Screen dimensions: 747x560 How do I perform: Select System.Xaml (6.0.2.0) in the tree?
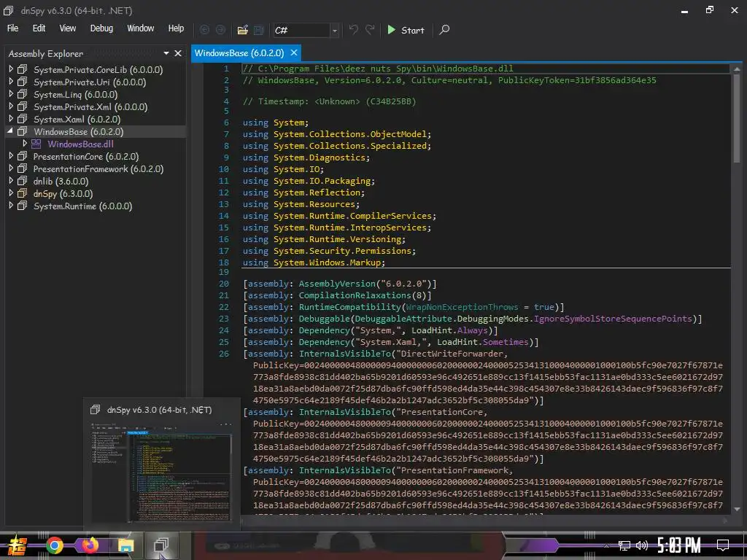coord(77,119)
